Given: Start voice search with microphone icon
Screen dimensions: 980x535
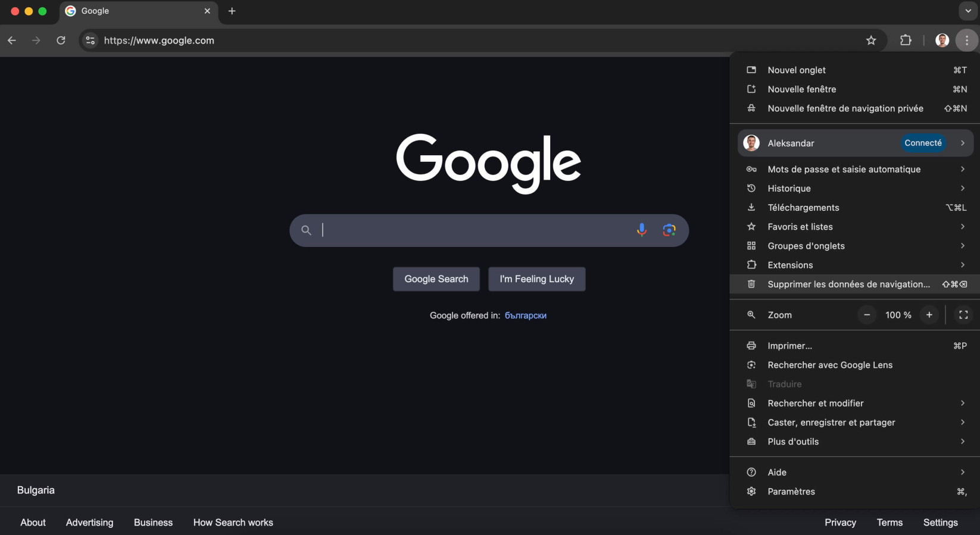Looking at the screenshot, I should [x=641, y=230].
